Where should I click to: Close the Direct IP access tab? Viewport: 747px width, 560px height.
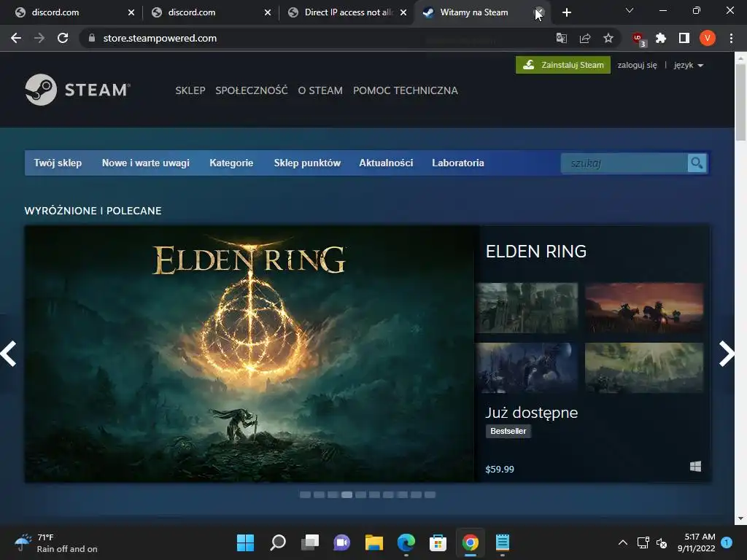click(x=403, y=12)
